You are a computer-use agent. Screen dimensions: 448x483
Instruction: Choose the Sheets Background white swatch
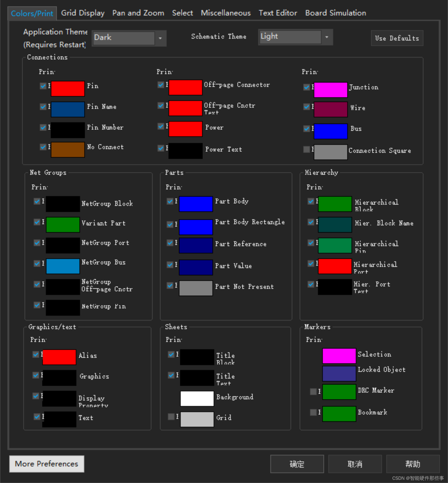tap(197, 398)
